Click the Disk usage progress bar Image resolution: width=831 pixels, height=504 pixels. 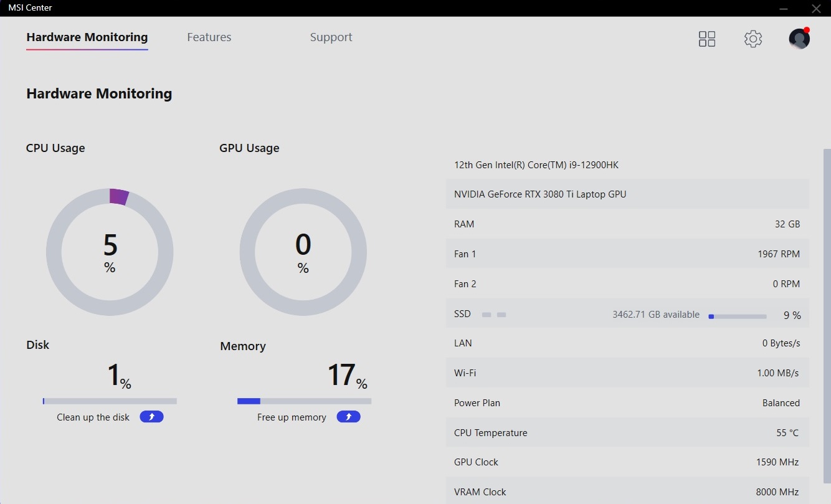pos(110,401)
